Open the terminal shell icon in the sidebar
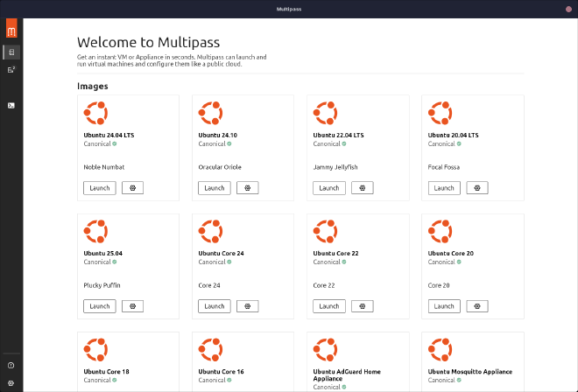This screenshot has width=578, height=392. (x=11, y=106)
